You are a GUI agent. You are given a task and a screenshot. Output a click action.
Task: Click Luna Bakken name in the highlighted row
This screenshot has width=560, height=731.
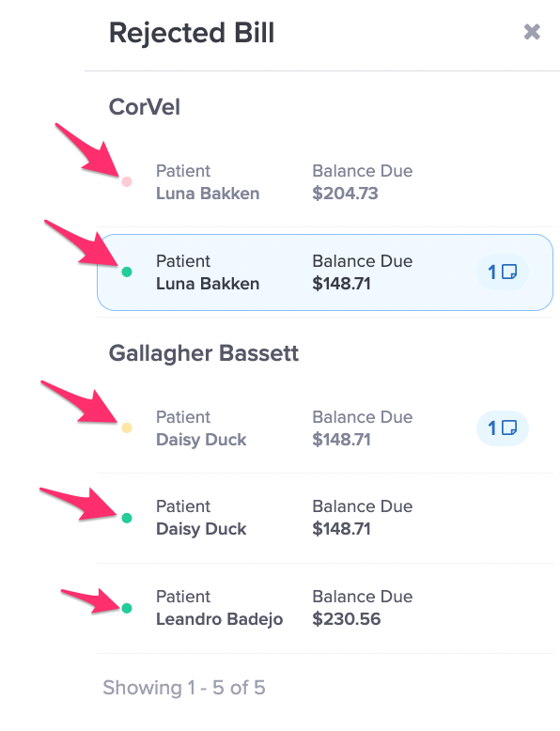[208, 284]
